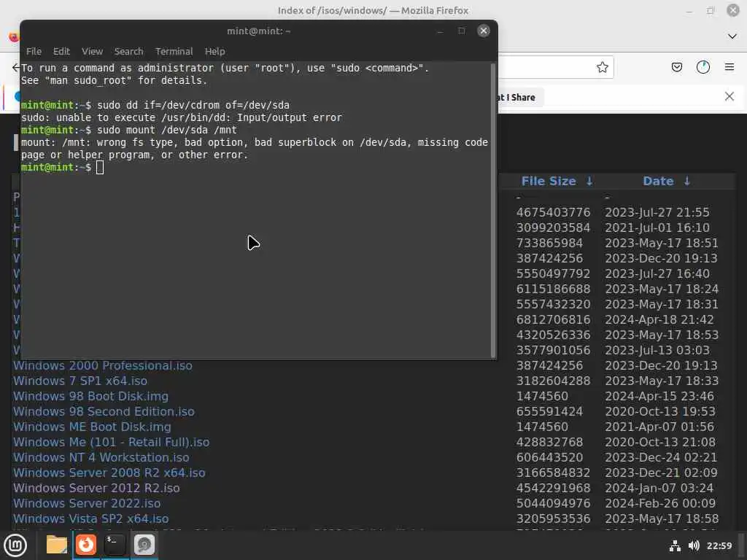This screenshot has height=560, width=747.
Task: Open the Terminal menu in the menubar
Action: pyautogui.click(x=174, y=52)
